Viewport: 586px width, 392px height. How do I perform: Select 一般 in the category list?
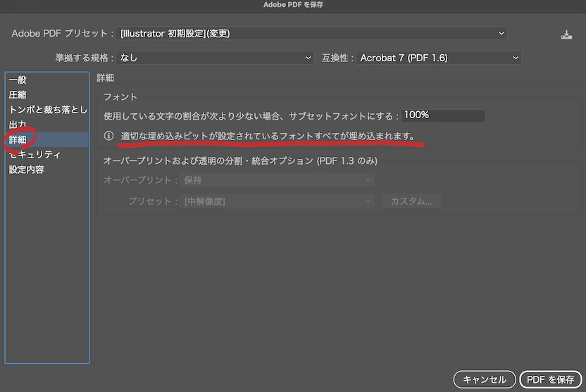pyautogui.click(x=47, y=80)
